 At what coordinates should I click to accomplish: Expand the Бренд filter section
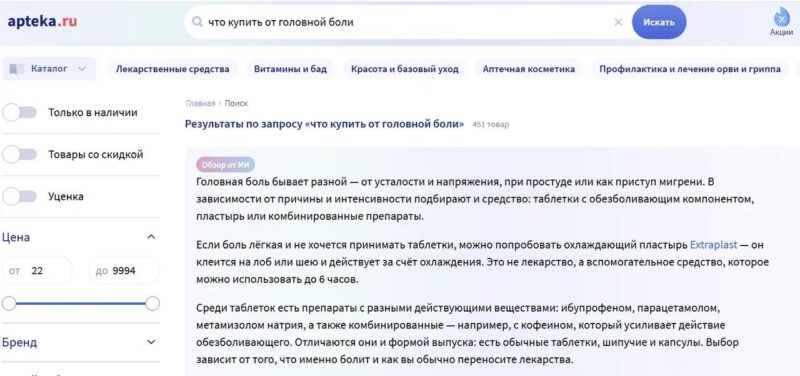pos(151,342)
